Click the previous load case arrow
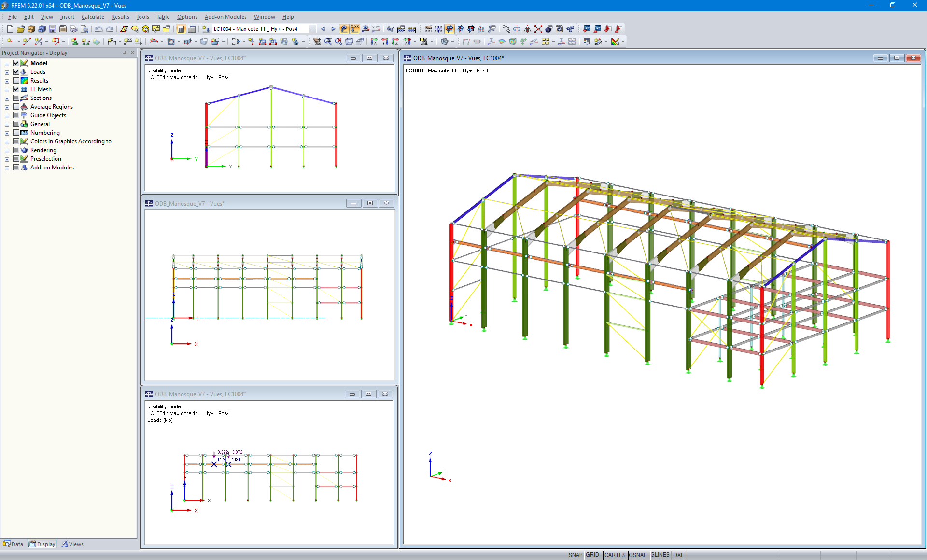Image resolution: width=927 pixels, height=560 pixels. pos(323,29)
